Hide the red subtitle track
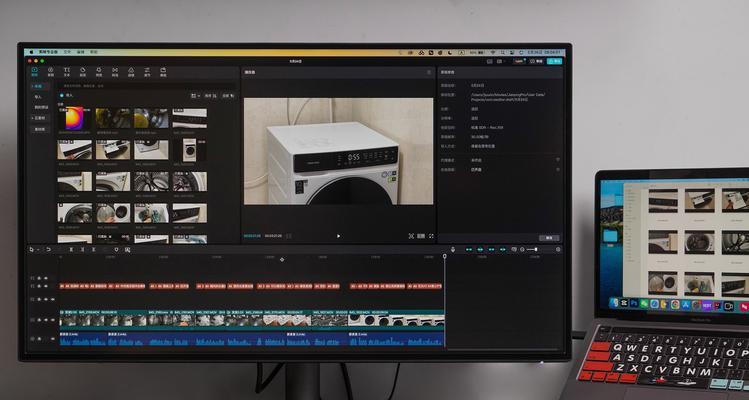This screenshot has width=749, height=400. point(46,286)
